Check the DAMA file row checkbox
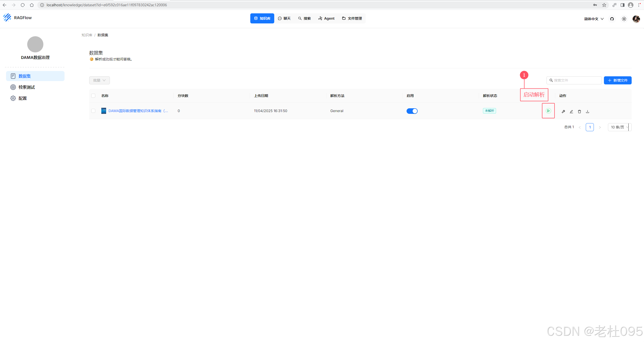Image resolution: width=644 pixels, height=342 pixels. click(93, 111)
